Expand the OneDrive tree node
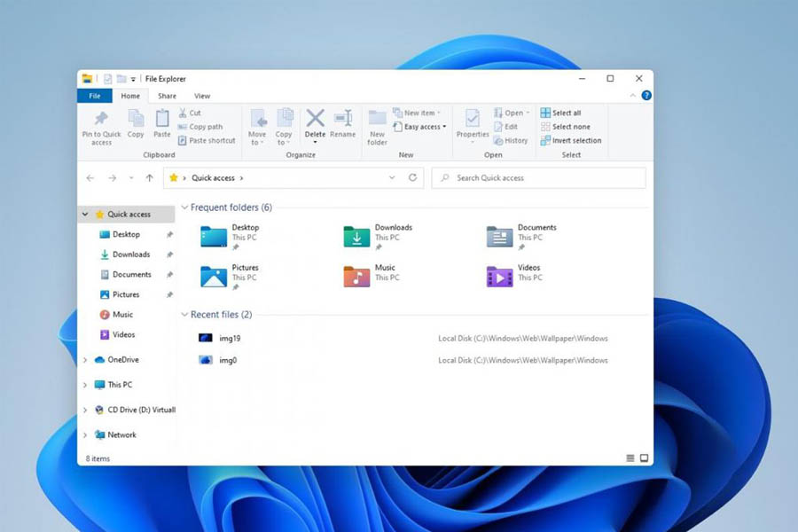The width and height of the screenshot is (798, 532). (85, 360)
